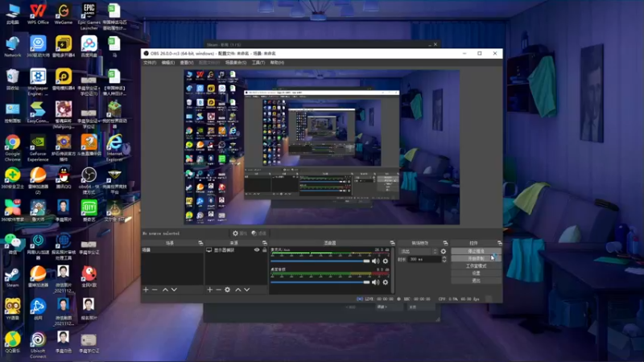Image resolution: width=644 pixels, height=362 pixels.
Task: Open microphone audio settings gear in mixer
Action: (x=386, y=261)
